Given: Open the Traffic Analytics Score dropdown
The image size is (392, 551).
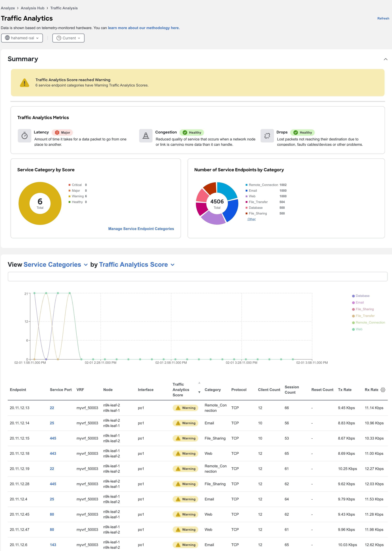Looking at the screenshot, I should [137, 265].
